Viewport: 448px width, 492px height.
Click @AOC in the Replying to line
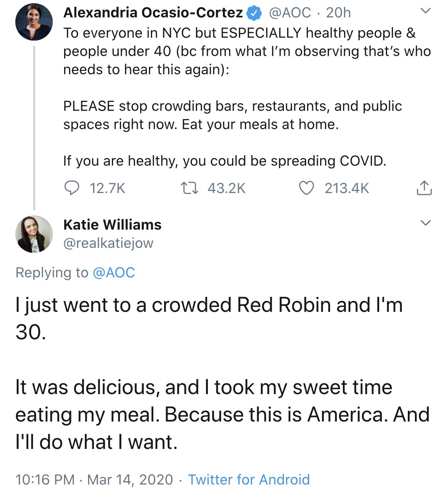[x=114, y=273]
